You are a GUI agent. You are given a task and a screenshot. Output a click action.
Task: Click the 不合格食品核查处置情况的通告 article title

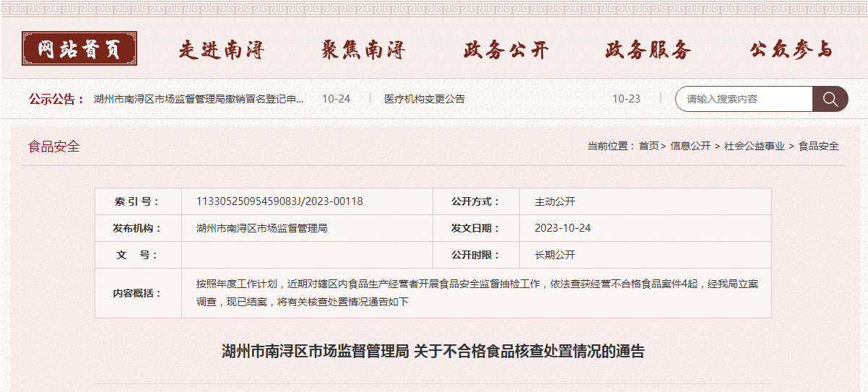433,352
